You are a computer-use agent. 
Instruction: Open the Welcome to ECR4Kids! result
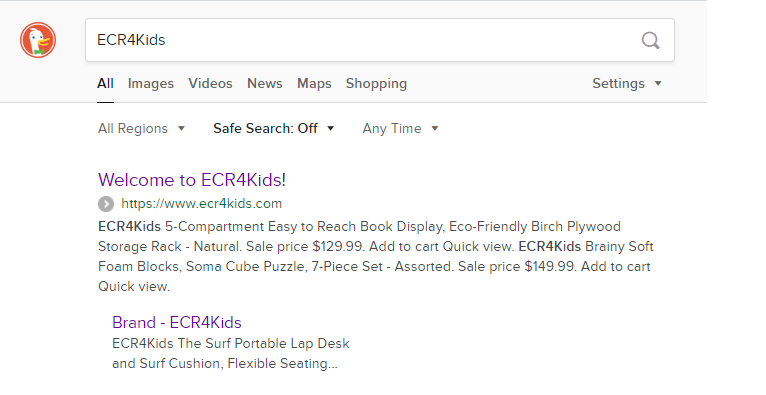tap(192, 180)
